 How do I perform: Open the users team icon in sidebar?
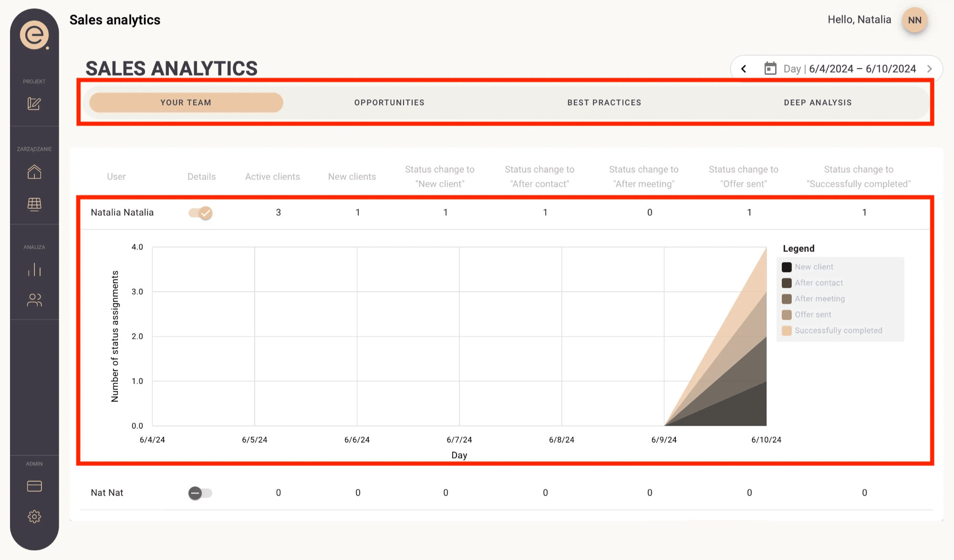click(x=34, y=300)
